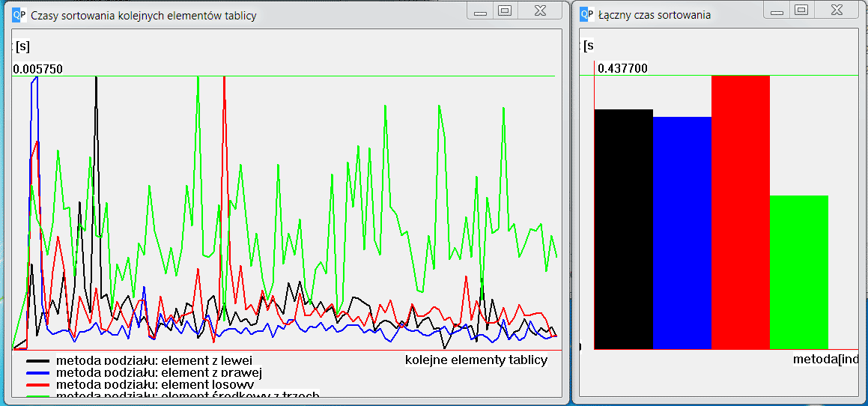Screen dimensions: 868x406
Task: Maximize the Łączny czas sortowania window
Action: click(x=801, y=10)
